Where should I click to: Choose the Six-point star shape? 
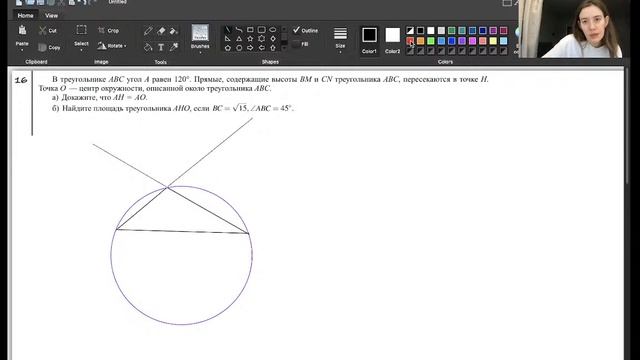pos(262,39)
